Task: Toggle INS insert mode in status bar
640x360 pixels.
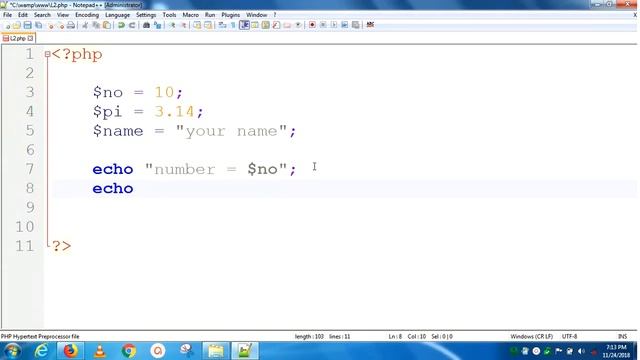Action: (x=622, y=337)
